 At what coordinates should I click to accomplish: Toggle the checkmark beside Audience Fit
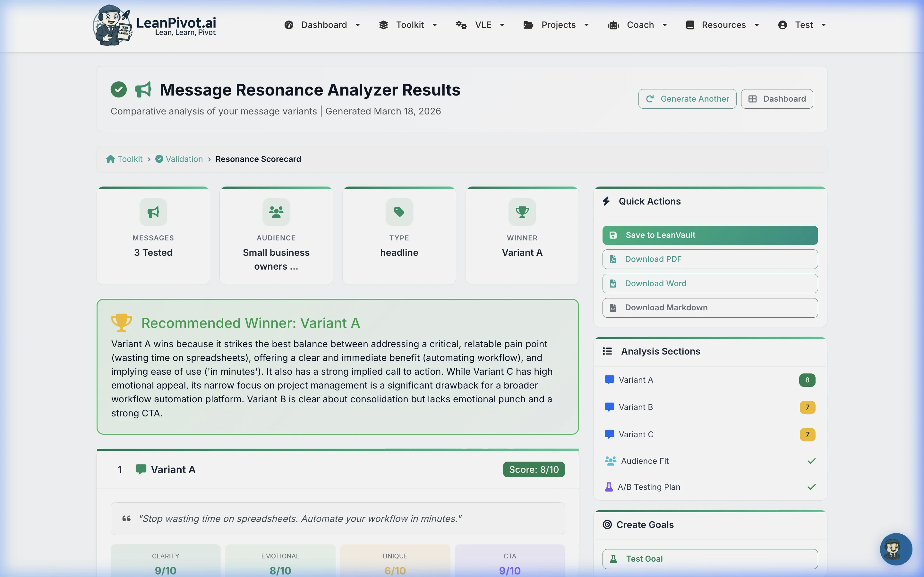pos(812,461)
